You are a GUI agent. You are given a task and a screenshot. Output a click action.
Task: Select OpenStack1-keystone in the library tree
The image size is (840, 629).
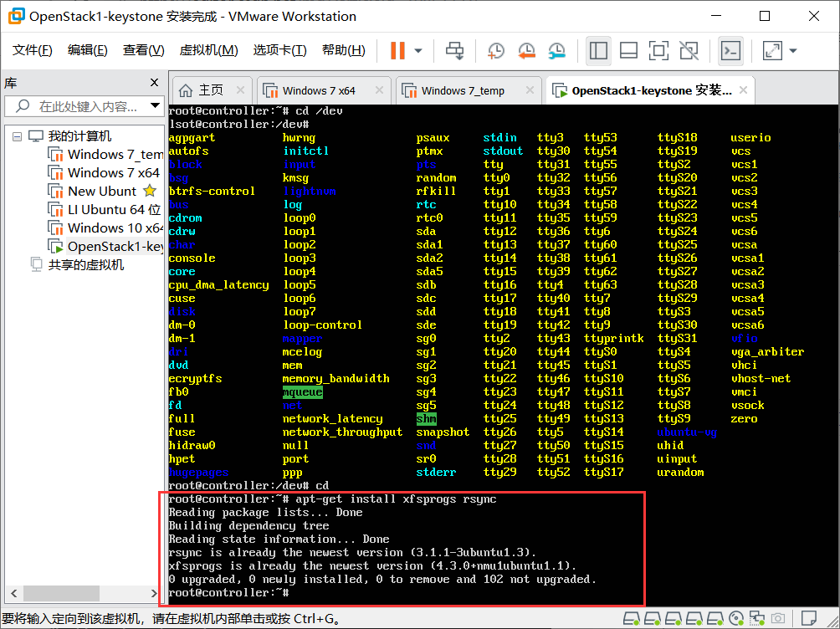[115, 247]
